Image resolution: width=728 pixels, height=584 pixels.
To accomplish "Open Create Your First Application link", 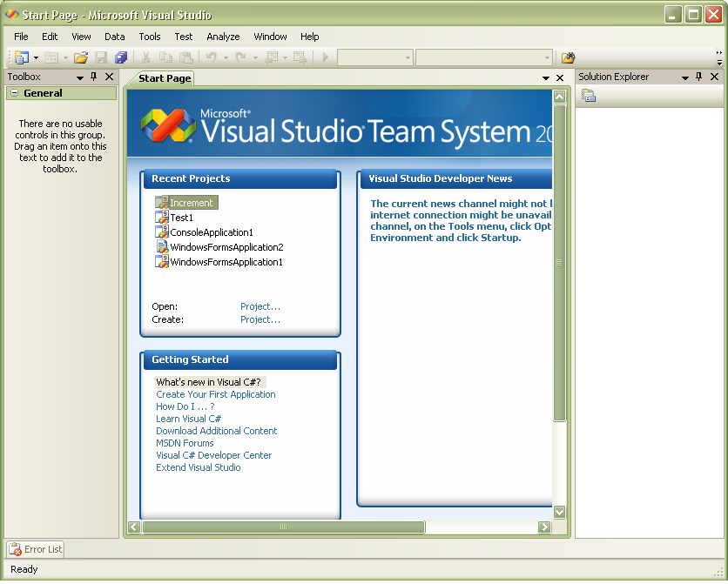I will (x=215, y=394).
